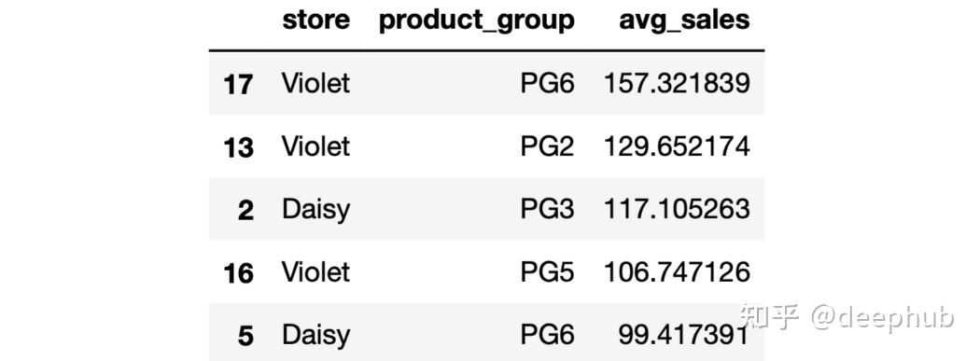Click the PG2 cell
Screen dimensions: 980x361
[x=547, y=146]
